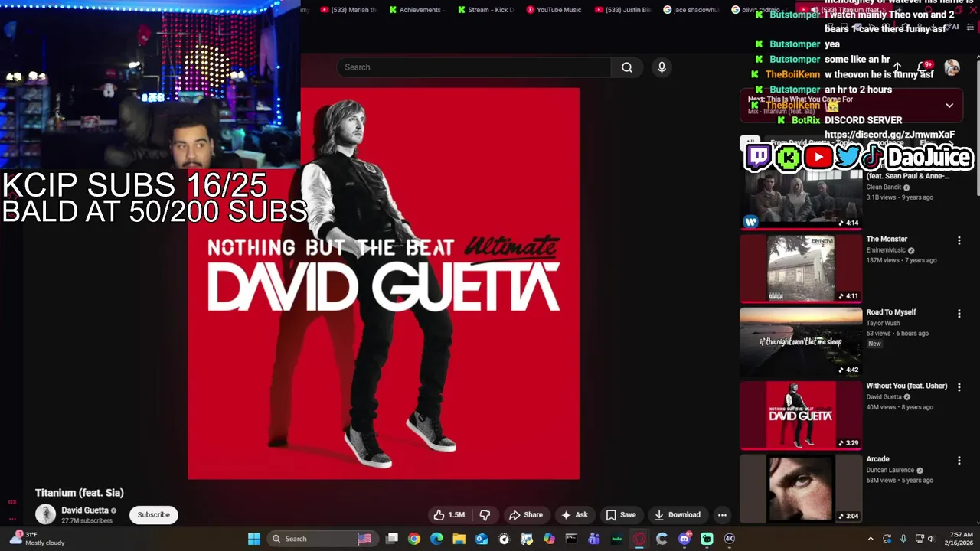Screen dimensions: 980x551
Task: Click Duncan Laurence channel name
Action: coord(890,471)
